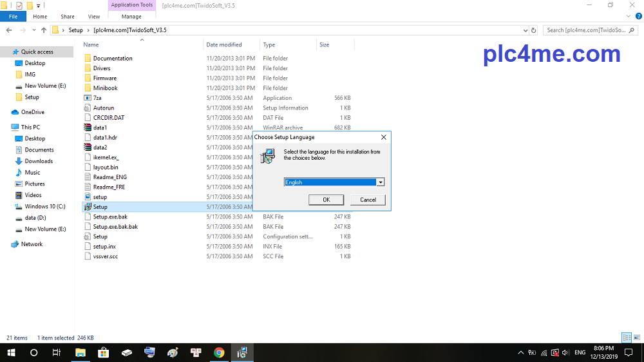Click the refresh icon beside address bar
The height and width of the screenshot is (362, 644).
point(533,30)
